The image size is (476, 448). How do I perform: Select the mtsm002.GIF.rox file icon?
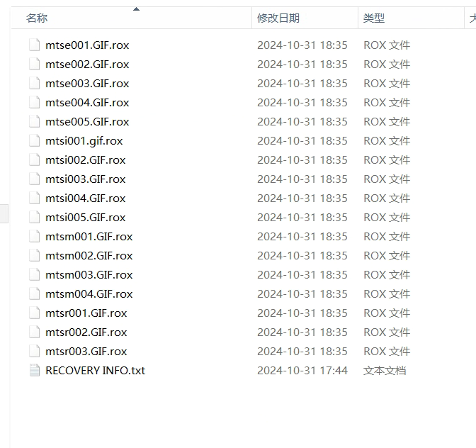[x=34, y=255]
